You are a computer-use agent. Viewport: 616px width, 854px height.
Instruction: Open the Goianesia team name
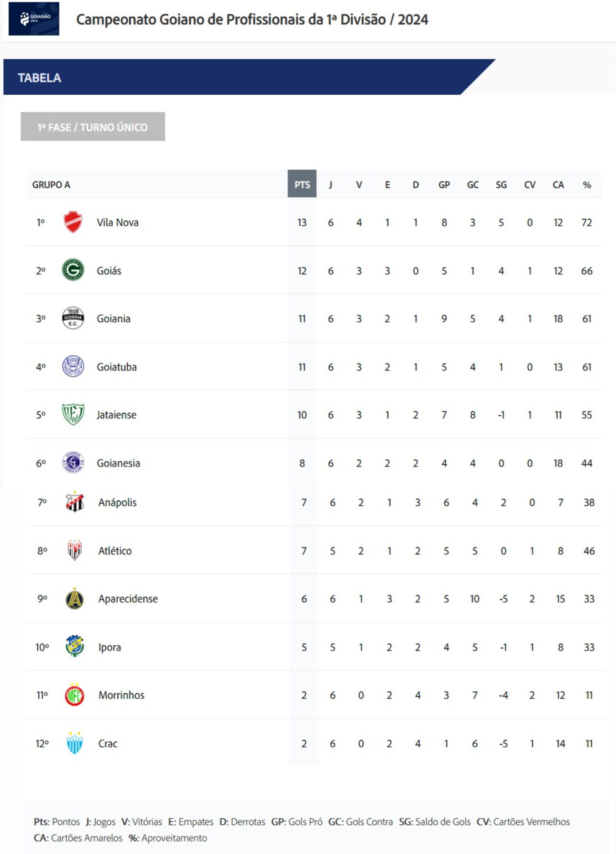[118, 463]
